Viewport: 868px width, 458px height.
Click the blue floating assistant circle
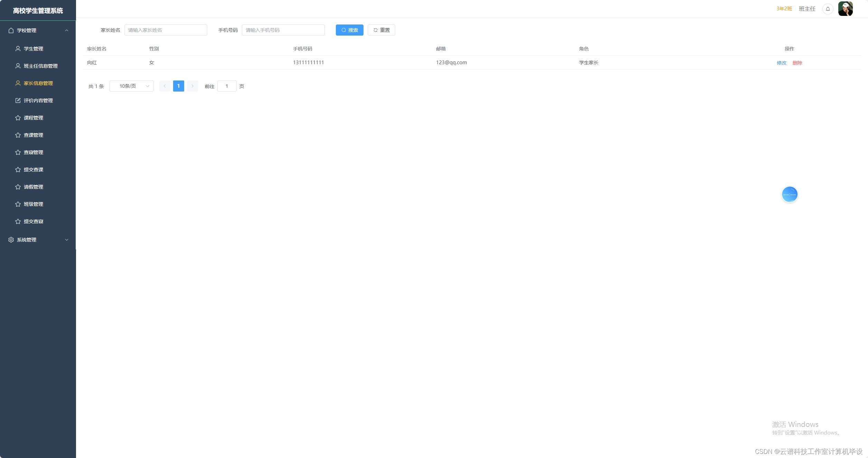790,194
